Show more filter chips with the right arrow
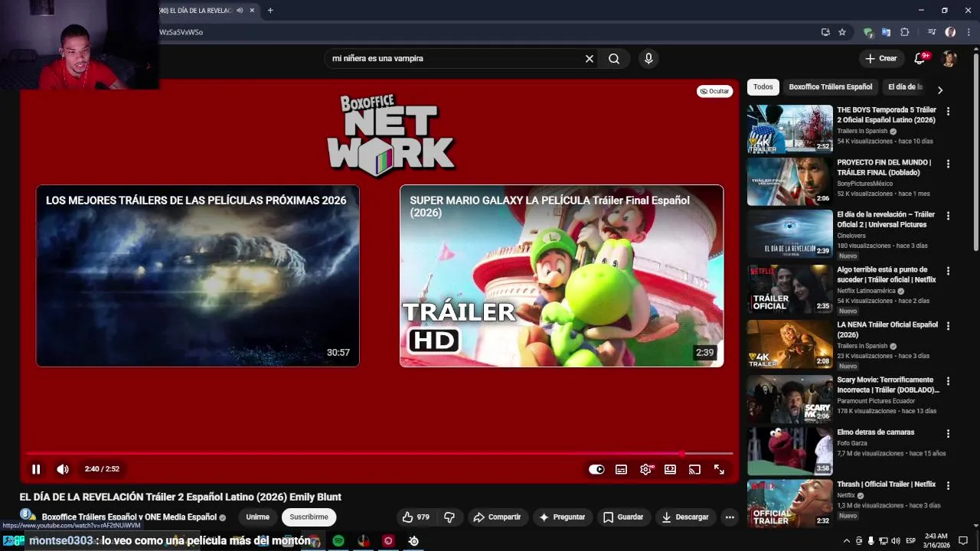 940,90
